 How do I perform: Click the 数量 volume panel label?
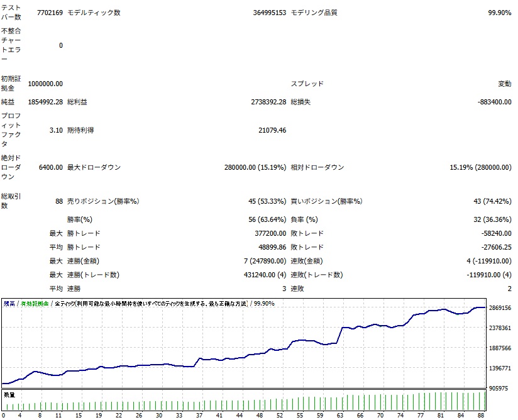tap(9, 395)
